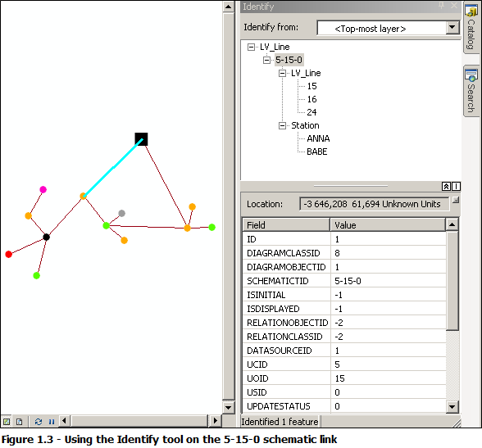Click map horizontal scroll right arrow
This screenshot has width=482, height=448.
click(x=215, y=421)
